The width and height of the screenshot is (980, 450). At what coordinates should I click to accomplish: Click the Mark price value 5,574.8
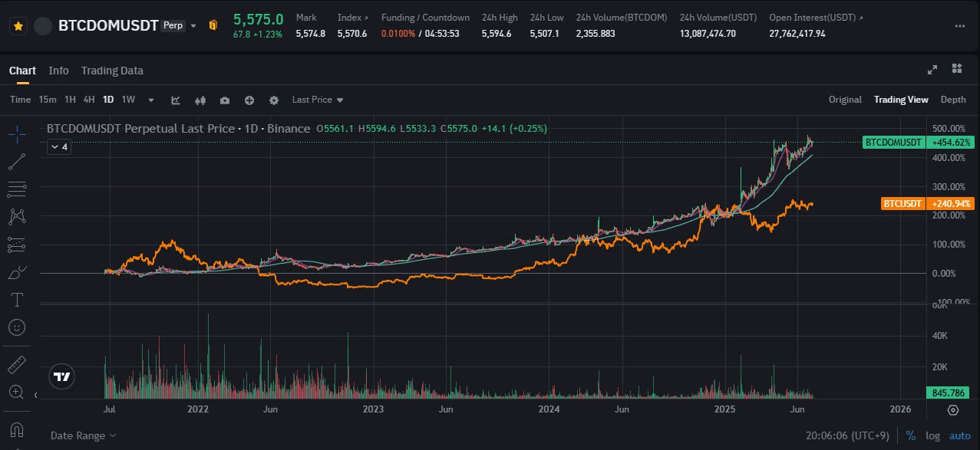[311, 34]
